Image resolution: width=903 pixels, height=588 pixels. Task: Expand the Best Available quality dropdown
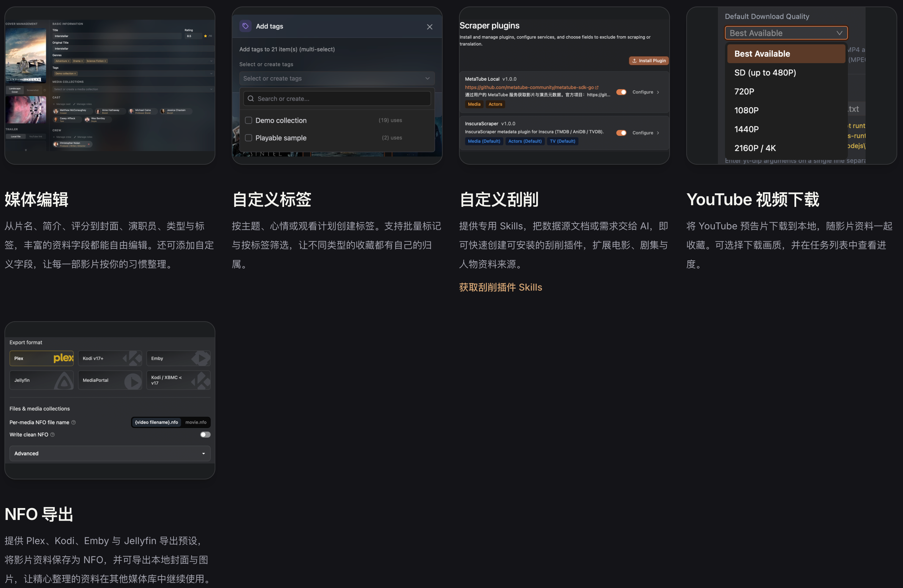pos(786,33)
